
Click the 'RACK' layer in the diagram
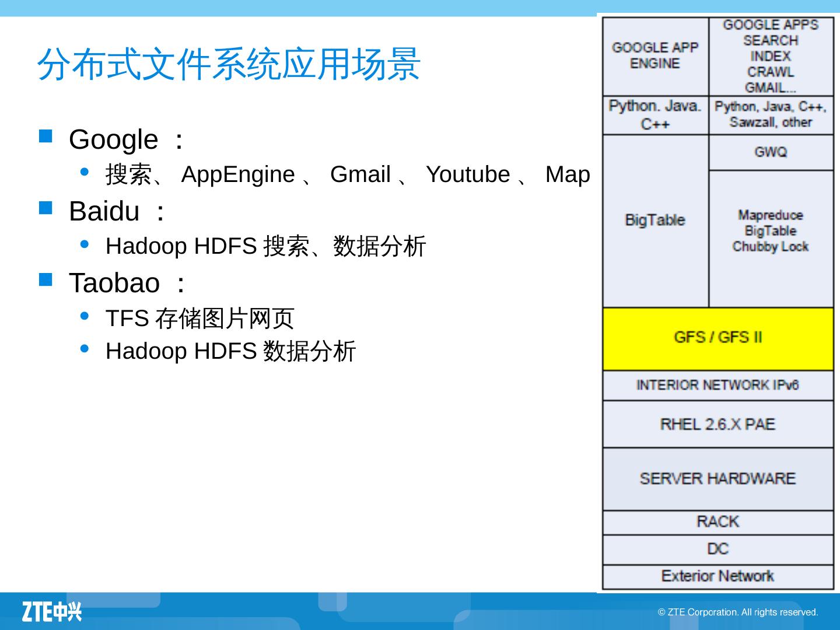[718, 523]
